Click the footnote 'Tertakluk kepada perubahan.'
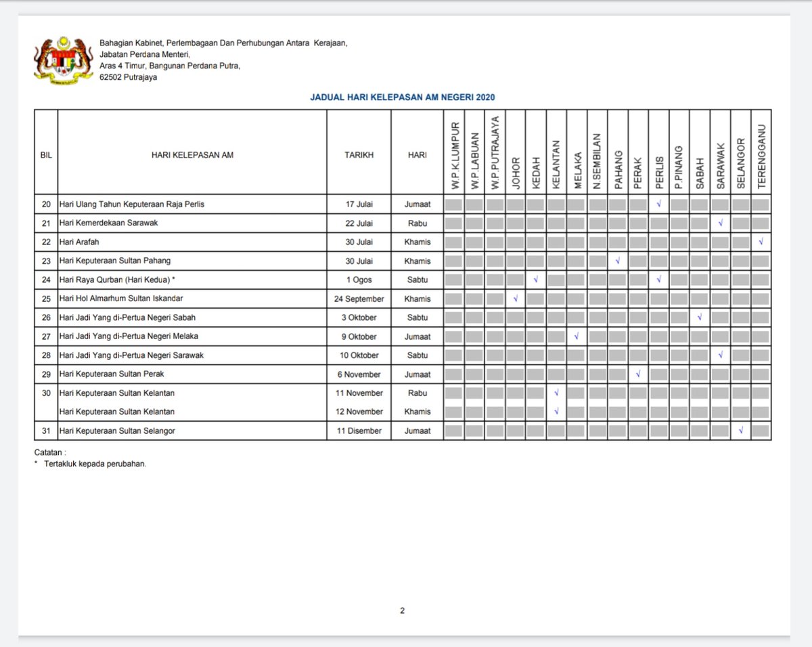This screenshot has width=812, height=647. coord(95,464)
